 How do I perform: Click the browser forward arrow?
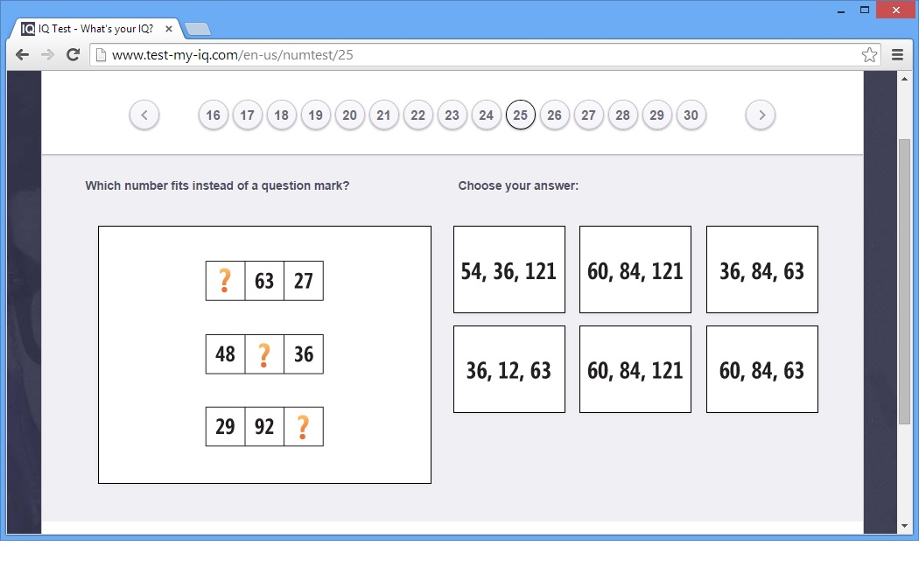click(47, 55)
